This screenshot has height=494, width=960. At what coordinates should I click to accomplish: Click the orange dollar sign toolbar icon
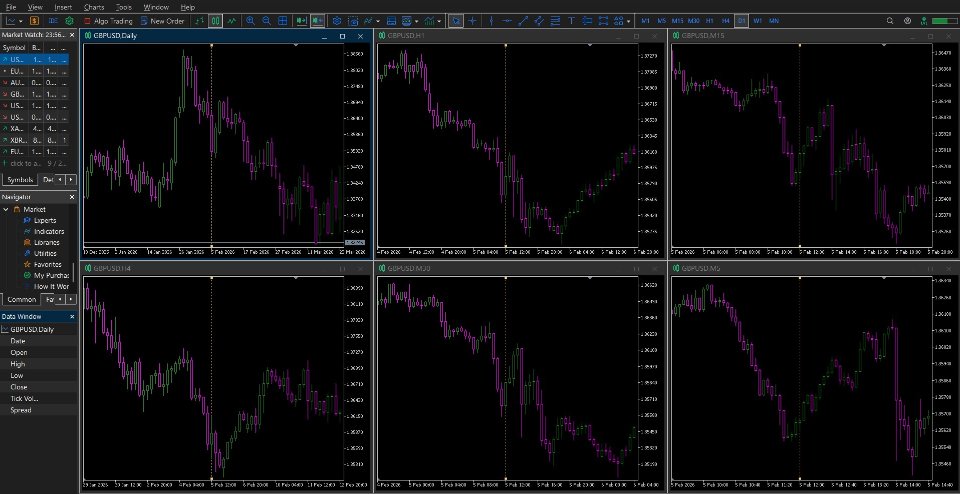tap(34, 21)
